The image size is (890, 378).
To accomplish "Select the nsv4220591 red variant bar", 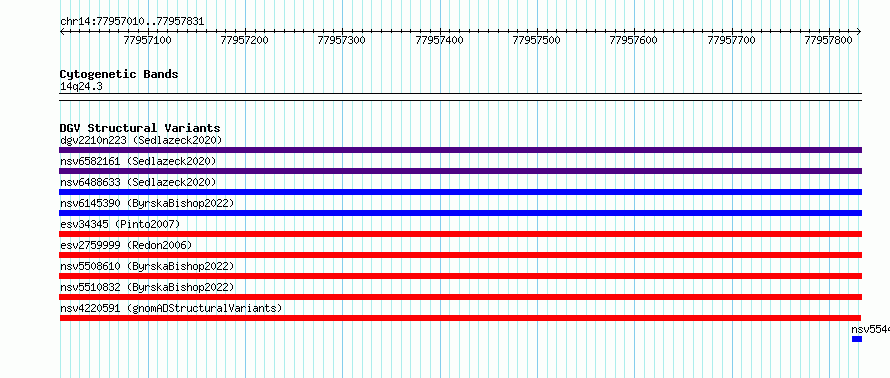I will [x=460, y=318].
